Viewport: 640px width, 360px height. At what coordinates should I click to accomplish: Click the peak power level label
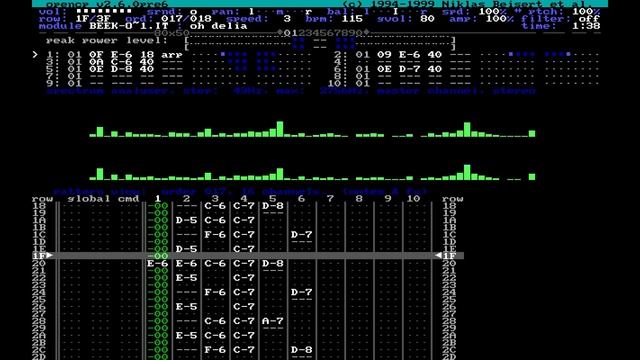pyautogui.click(x=107, y=40)
